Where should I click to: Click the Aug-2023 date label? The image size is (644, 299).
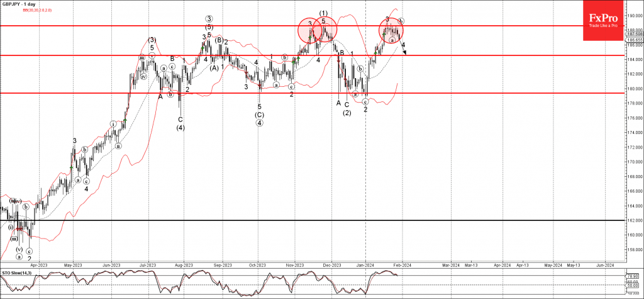pos(183,266)
